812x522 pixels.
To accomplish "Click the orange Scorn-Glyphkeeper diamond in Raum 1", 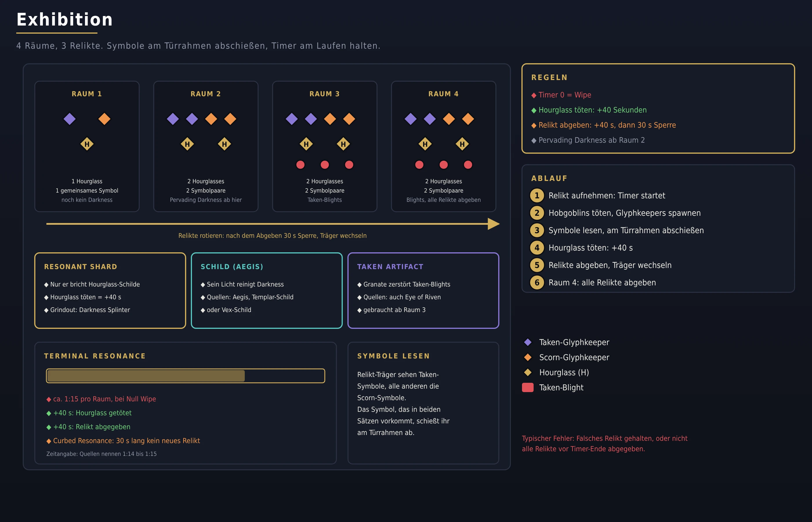I will 104,119.
